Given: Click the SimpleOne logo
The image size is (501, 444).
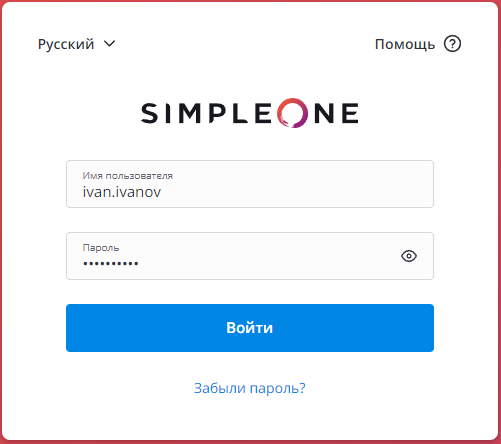Looking at the screenshot, I should 250,113.
